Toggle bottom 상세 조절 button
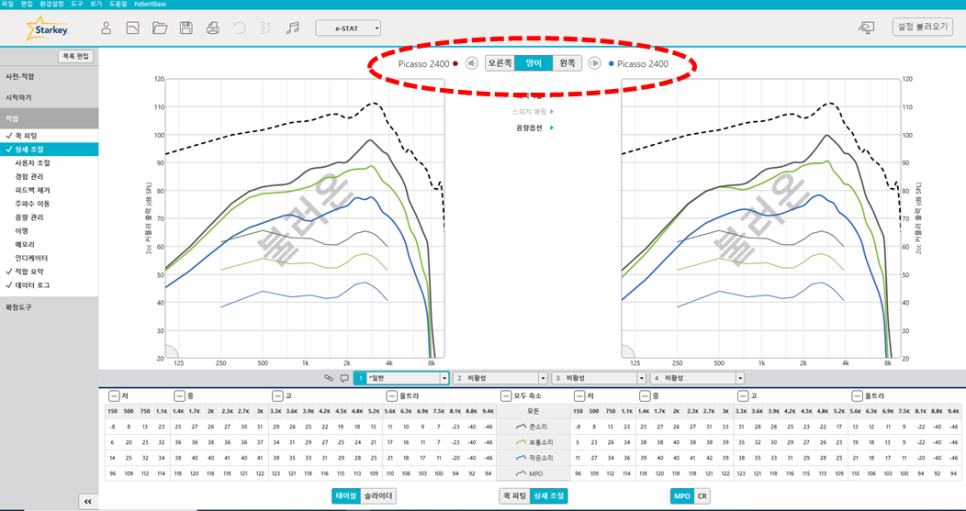 548,496
